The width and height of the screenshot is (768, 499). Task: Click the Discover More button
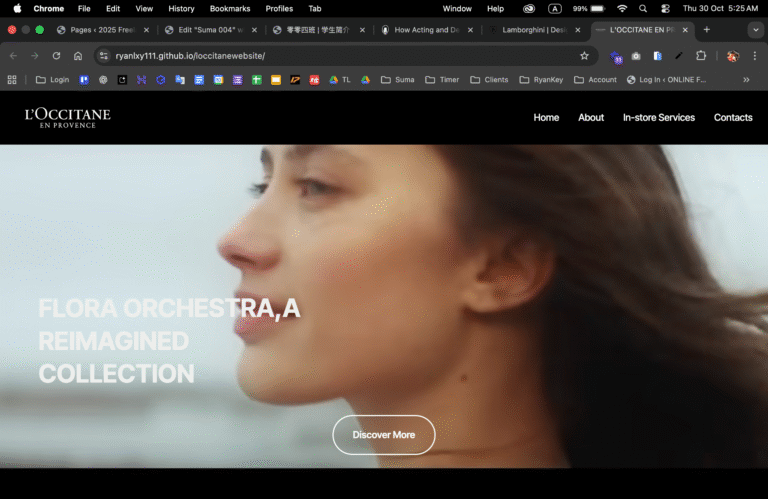pyautogui.click(x=383, y=435)
